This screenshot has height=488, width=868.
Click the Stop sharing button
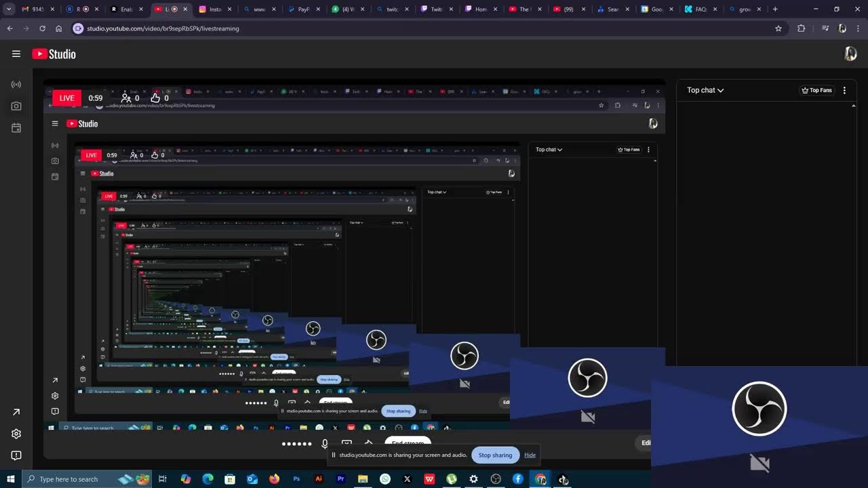tap(495, 455)
